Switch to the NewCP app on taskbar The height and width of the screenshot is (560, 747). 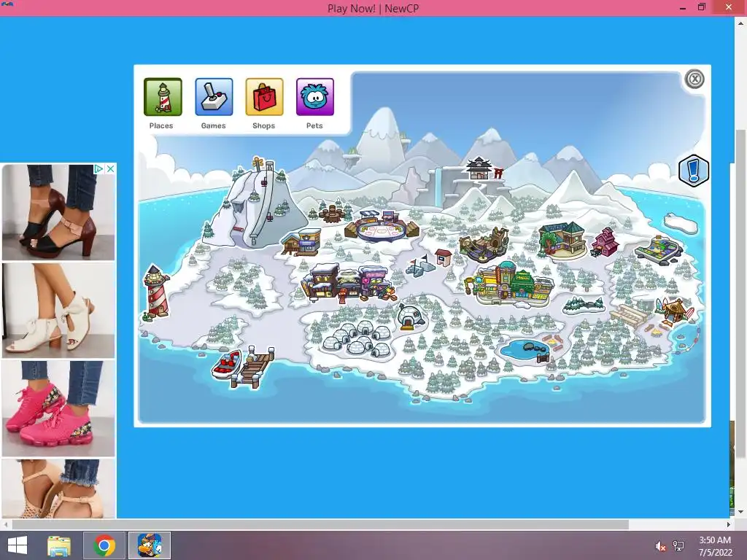click(x=150, y=545)
